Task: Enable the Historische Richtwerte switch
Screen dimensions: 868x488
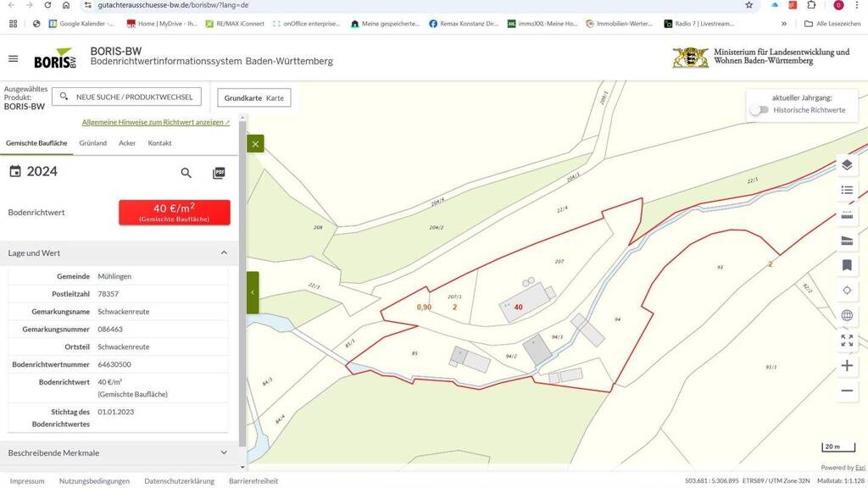Action: pyautogui.click(x=759, y=110)
